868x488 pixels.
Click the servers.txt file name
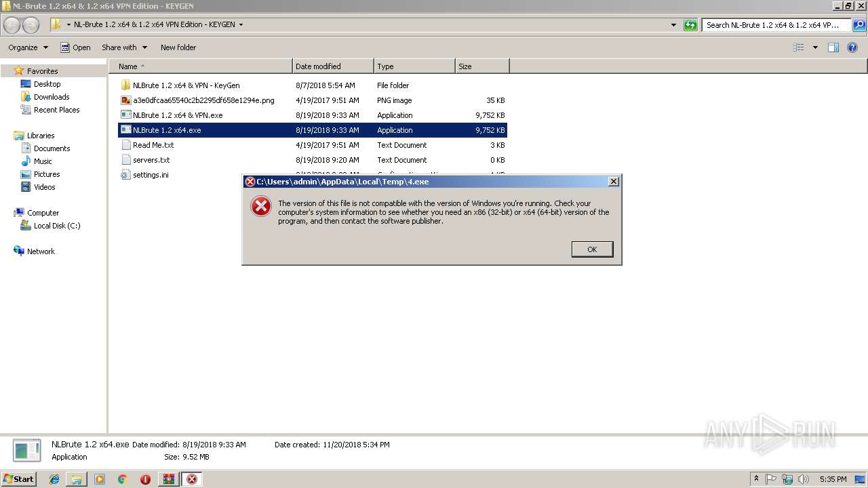click(x=151, y=160)
